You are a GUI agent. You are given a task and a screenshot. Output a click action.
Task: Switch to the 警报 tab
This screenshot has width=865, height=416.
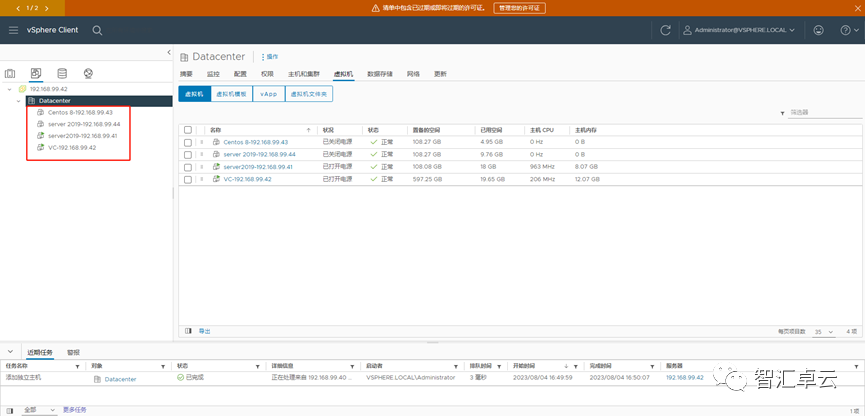(x=73, y=352)
